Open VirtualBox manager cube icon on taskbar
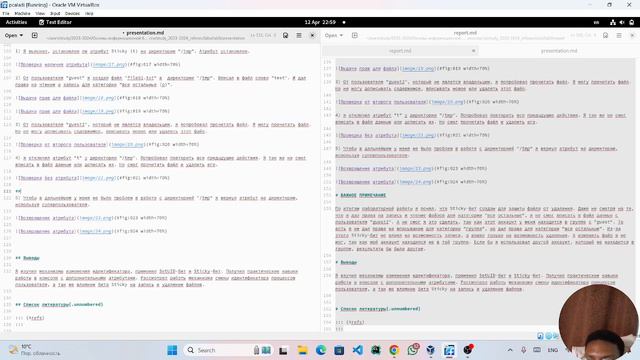The height and width of the screenshot is (360, 640). coord(431,350)
